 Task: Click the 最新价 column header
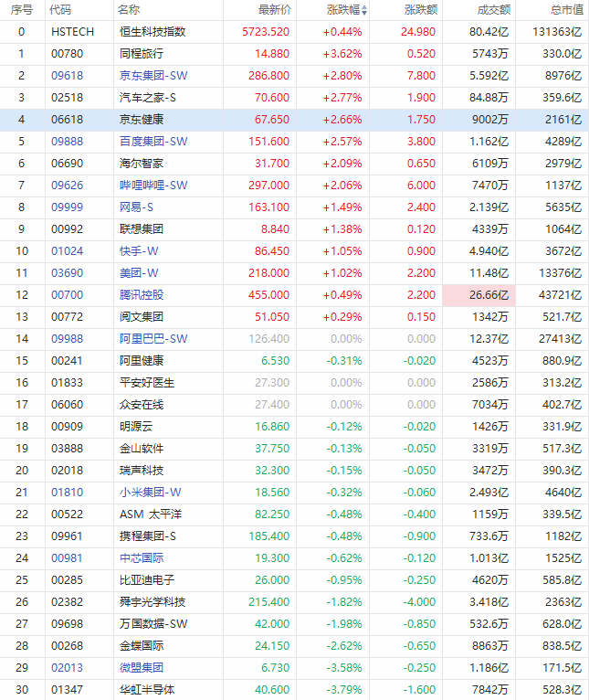275,10
